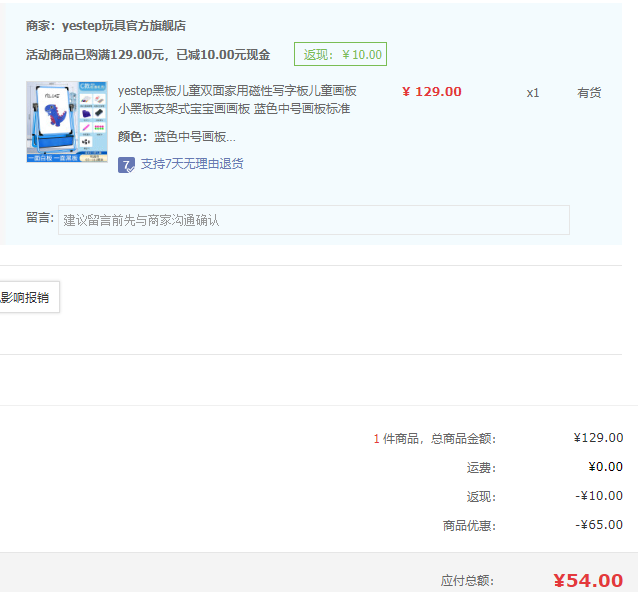Click the 活动商品已购满129.00元 promotion text
The width and height of the screenshot is (638, 592).
[x=148, y=55]
